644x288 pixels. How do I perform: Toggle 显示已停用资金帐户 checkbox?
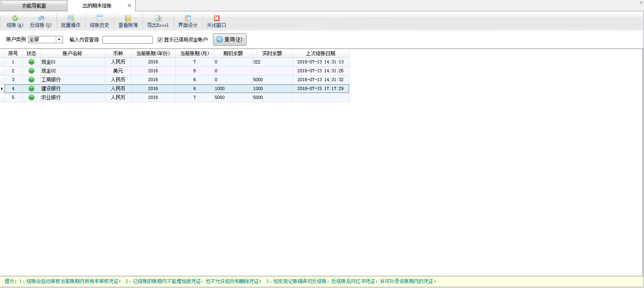click(x=160, y=40)
